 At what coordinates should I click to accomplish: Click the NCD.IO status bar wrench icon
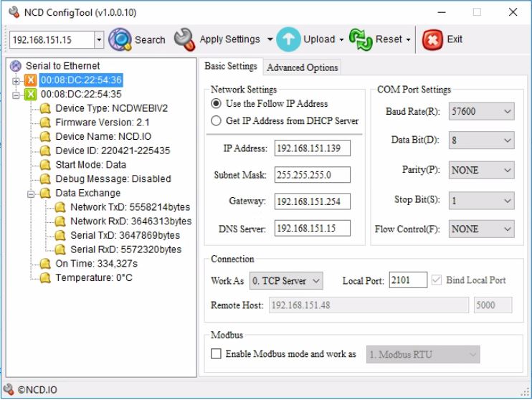click(x=9, y=389)
